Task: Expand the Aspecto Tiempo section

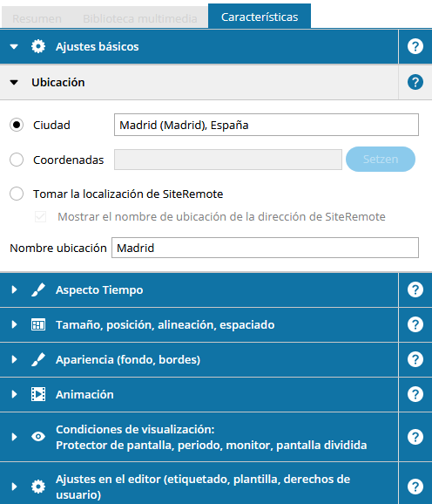Action: [x=14, y=289]
